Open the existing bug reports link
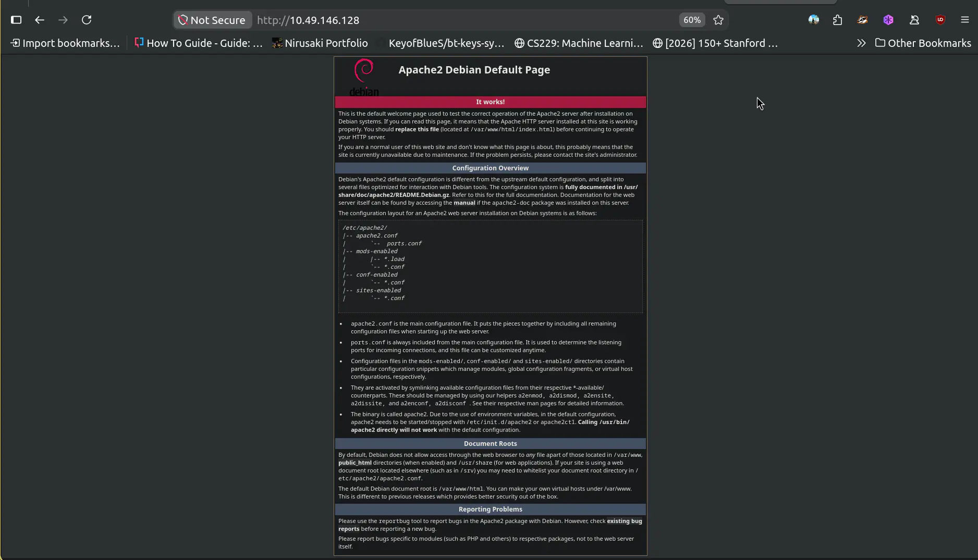This screenshot has width=978, height=560. coord(490,525)
